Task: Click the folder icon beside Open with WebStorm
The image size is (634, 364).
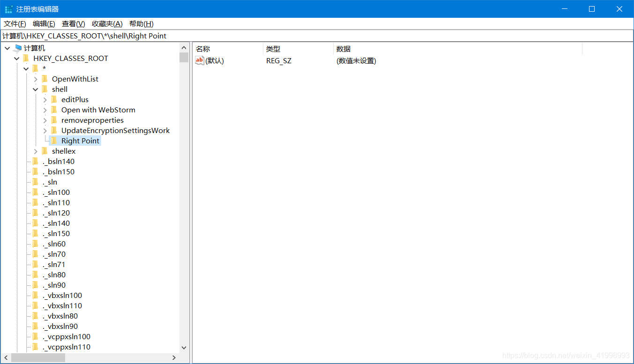Action: [x=54, y=110]
